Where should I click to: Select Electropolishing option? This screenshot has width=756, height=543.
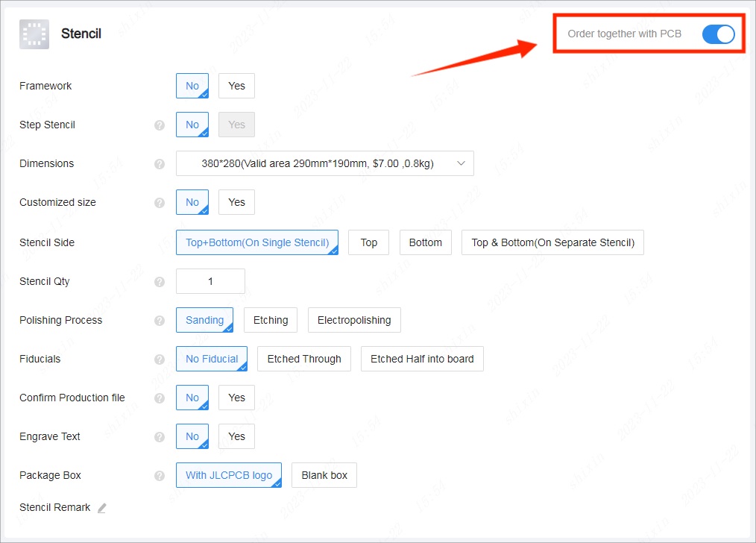click(x=354, y=320)
